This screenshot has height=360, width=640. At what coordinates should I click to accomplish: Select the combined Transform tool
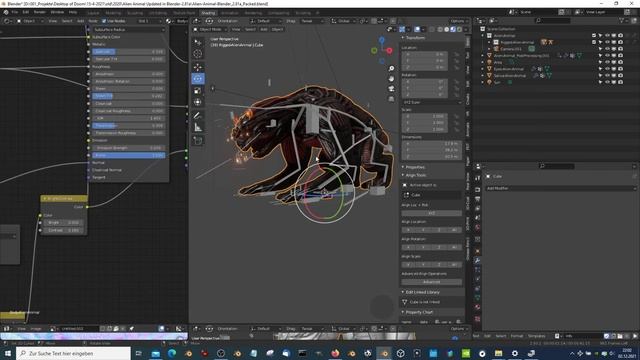[198, 102]
